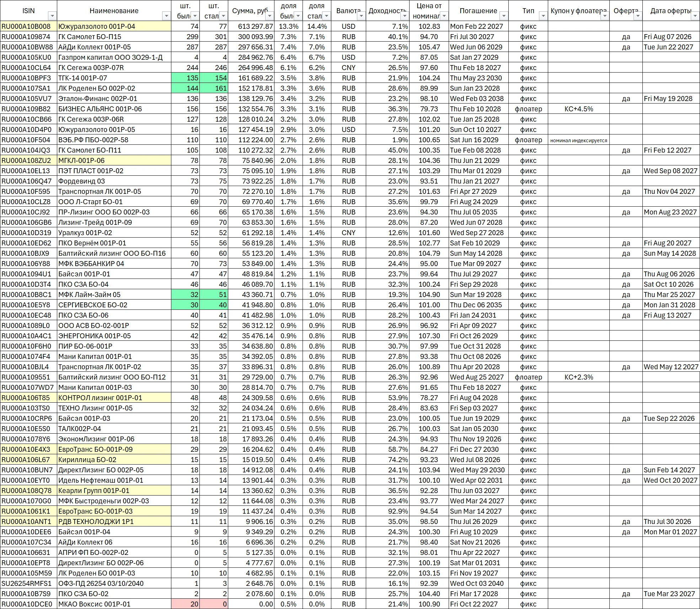
Task: Click the offer date Fri Aug 07 2026
Action: (671, 37)
